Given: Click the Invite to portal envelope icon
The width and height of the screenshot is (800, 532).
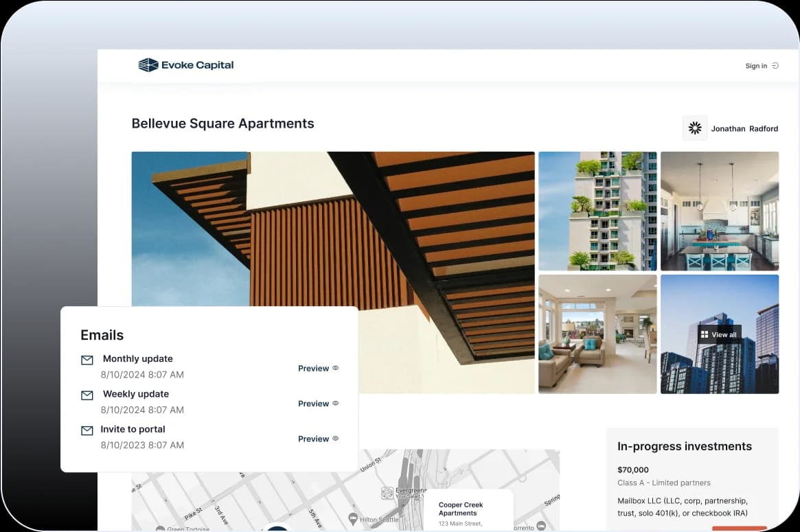Looking at the screenshot, I should (87, 430).
